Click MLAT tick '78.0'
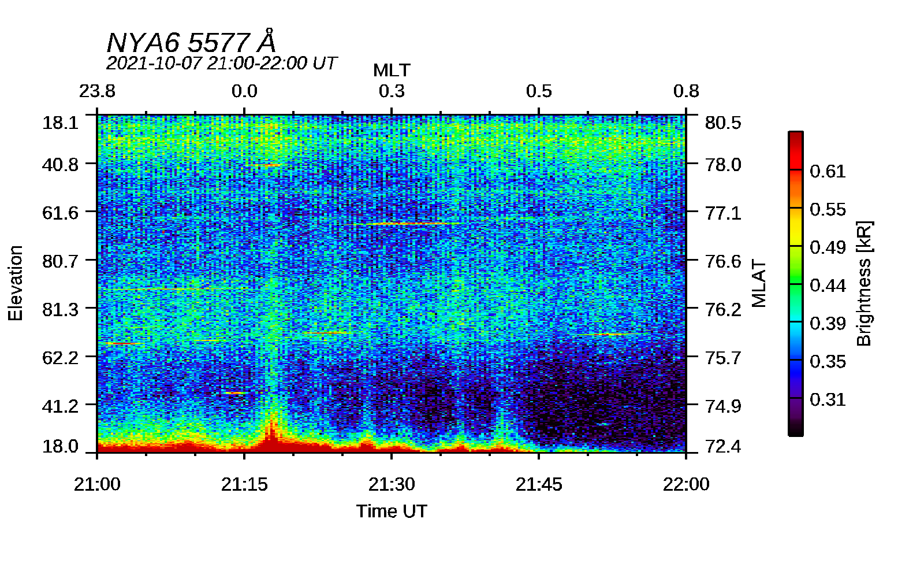Screen dimensions: 924x578 (723, 165)
